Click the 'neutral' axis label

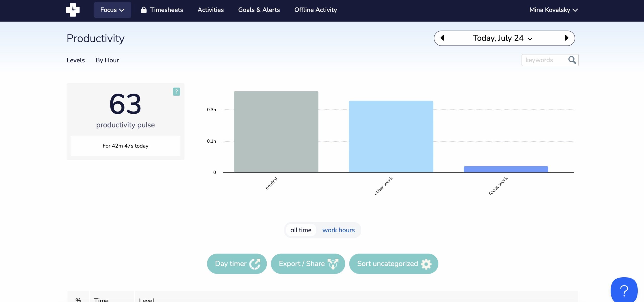(x=272, y=183)
